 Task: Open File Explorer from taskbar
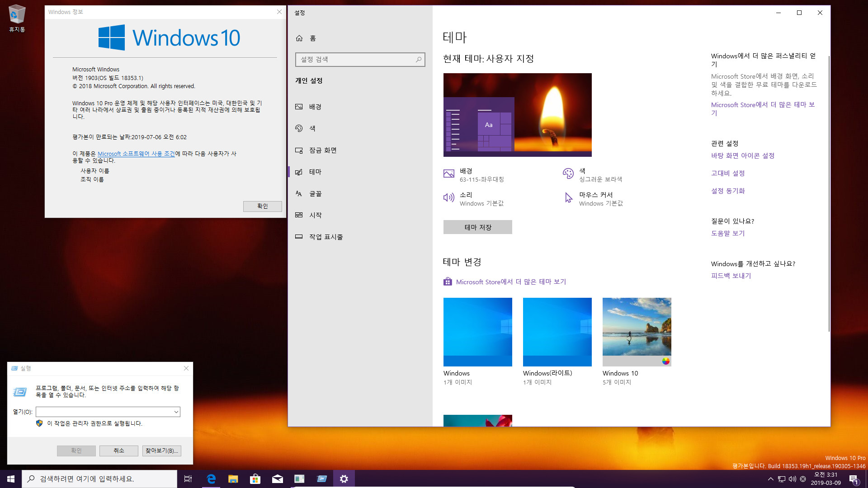click(233, 479)
